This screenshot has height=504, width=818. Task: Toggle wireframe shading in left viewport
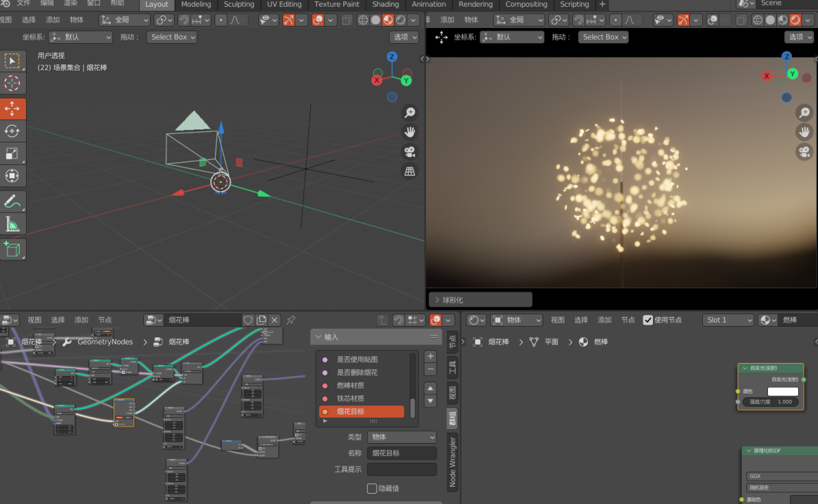(x=363, y=20)
